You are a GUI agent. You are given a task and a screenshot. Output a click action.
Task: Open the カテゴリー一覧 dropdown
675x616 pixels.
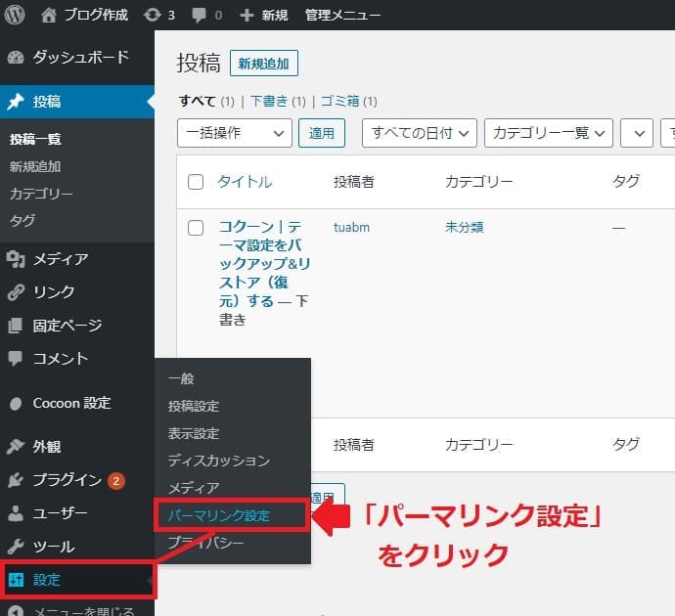(549, 133)
